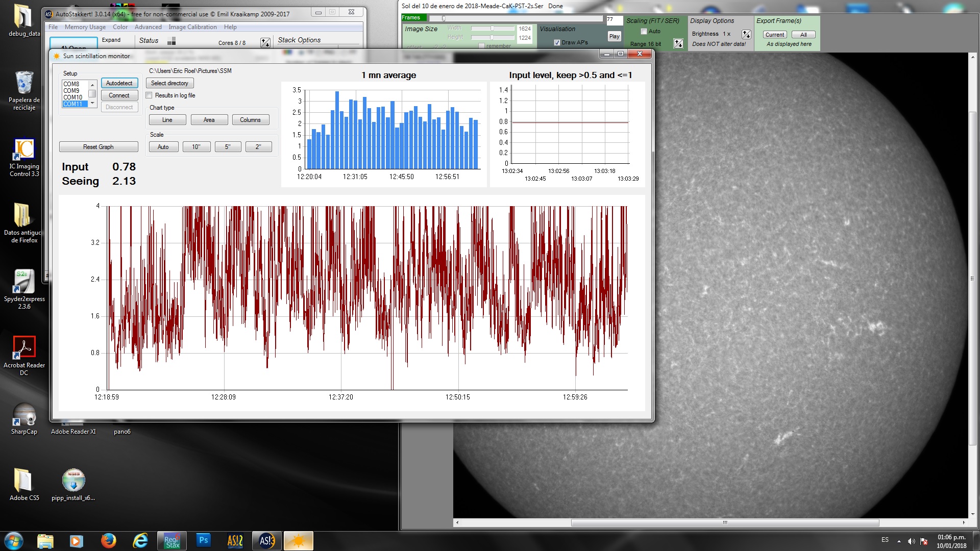Screen dimensions: 980x551
Task: Open Papelera de reciclaje desktop icon
Action: click(24, 90)
